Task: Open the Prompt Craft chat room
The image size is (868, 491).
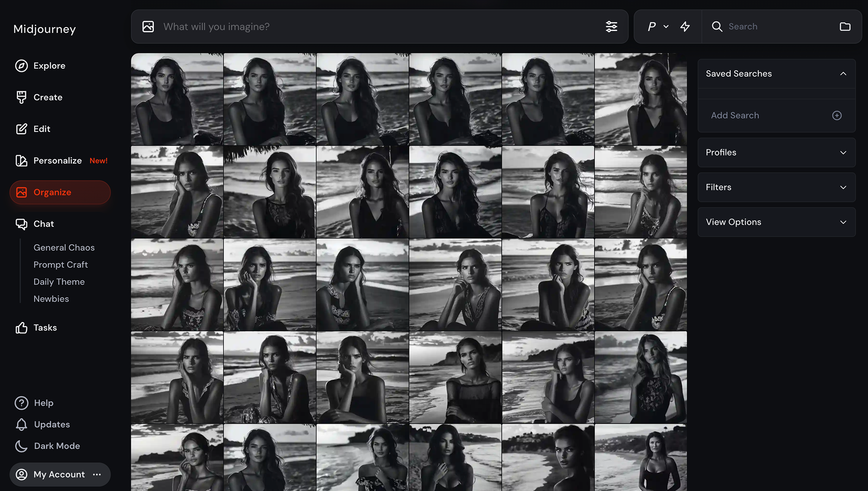Action: [61, 265]
